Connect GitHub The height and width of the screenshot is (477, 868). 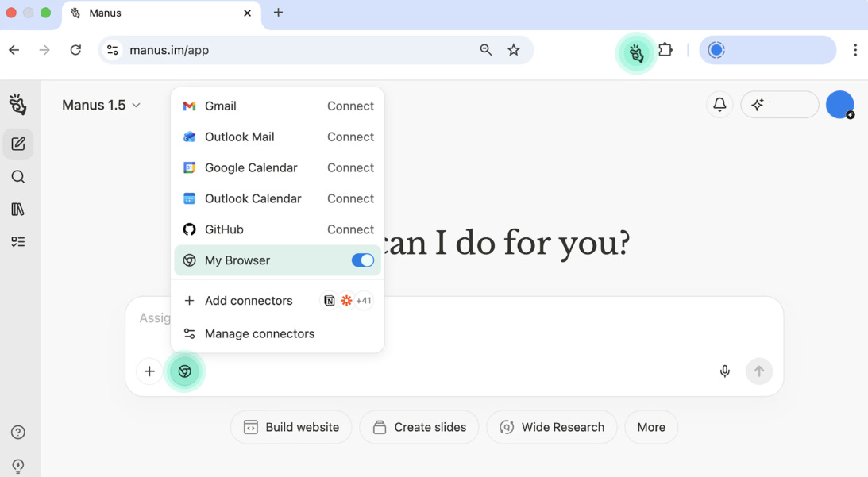350,229
